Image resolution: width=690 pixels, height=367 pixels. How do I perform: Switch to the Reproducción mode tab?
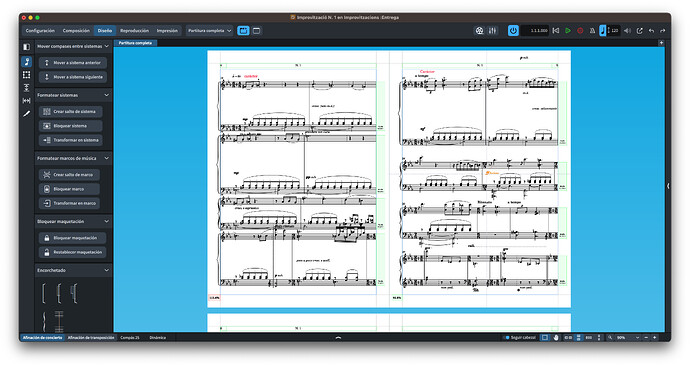tap(134, 30)
